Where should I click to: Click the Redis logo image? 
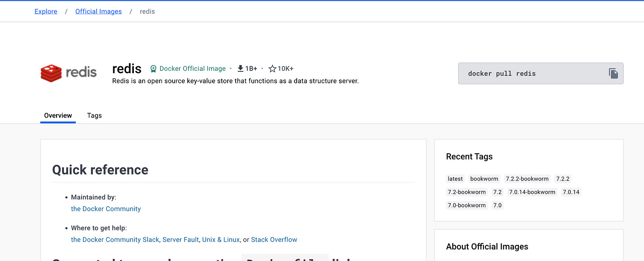pos(69,73)
